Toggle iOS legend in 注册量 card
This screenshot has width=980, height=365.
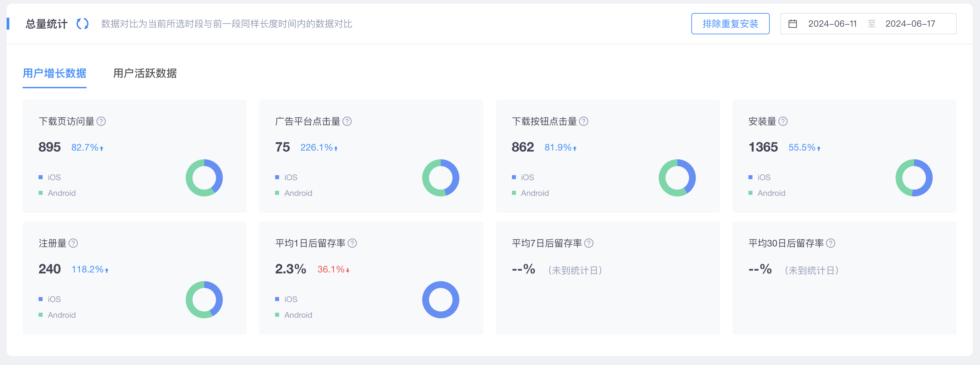50,299
